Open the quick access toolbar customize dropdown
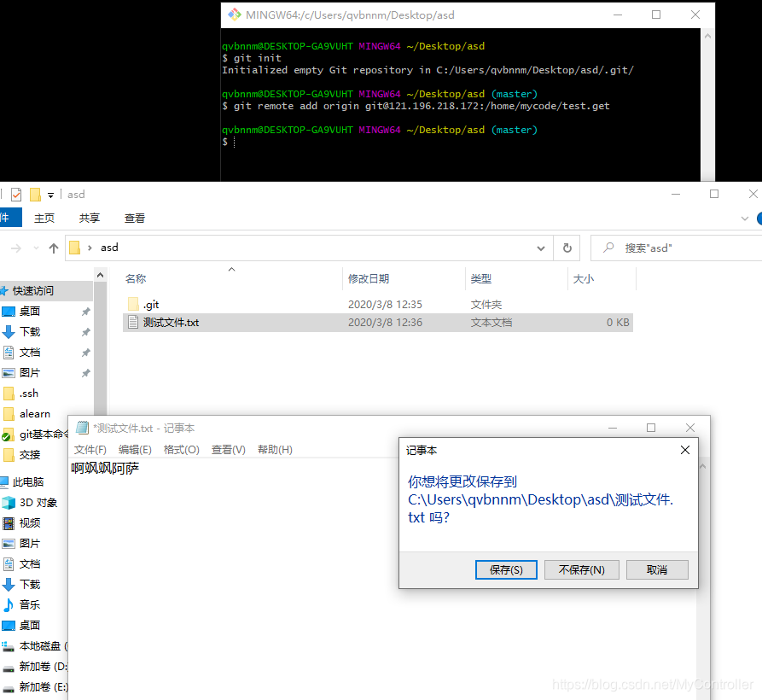The height and width of the screenshot is (700, 762). 50,195
